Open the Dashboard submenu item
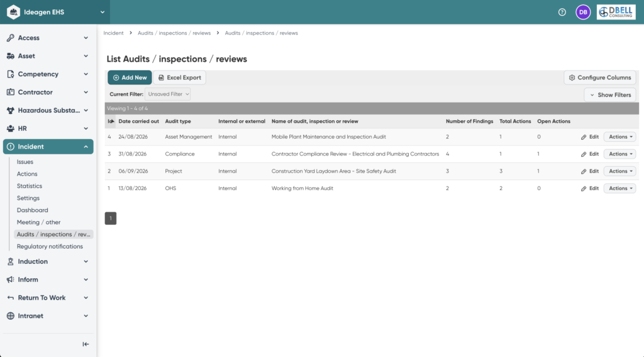Image resolution: width=644 pixels, height=357 pixels. coord(33,210)
